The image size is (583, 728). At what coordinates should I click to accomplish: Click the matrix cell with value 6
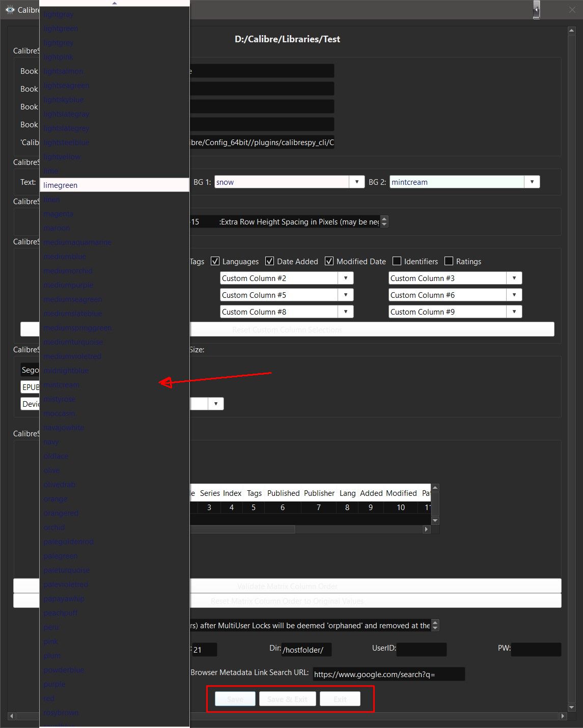[283, 508]
